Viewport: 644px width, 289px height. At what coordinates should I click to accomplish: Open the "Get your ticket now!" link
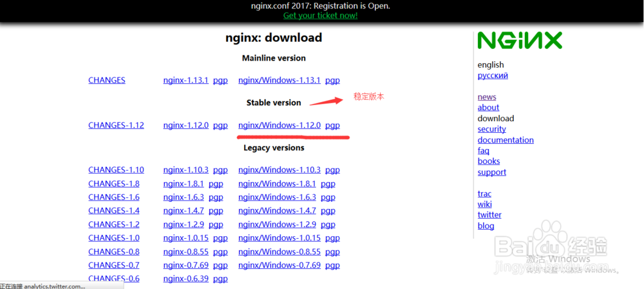coord(320,15)
